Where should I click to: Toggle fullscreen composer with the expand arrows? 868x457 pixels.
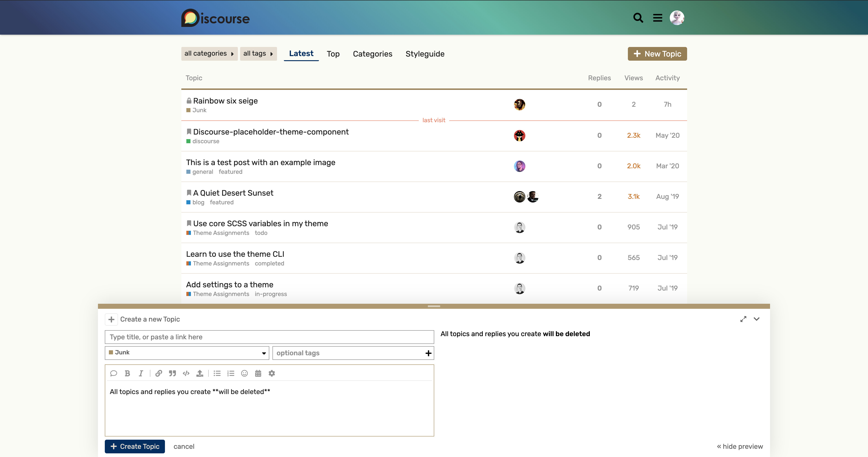(x=743, y=319)
